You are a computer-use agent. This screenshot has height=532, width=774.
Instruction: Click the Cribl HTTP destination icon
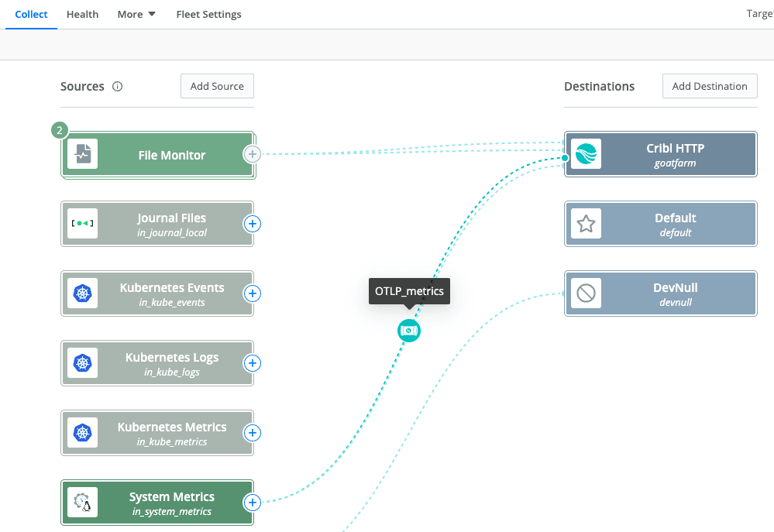pyautogui.click(x=586, y=155)
